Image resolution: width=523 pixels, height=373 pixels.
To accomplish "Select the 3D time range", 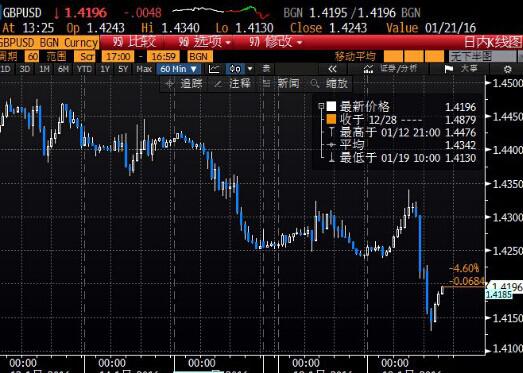I will tap(25, 69).
